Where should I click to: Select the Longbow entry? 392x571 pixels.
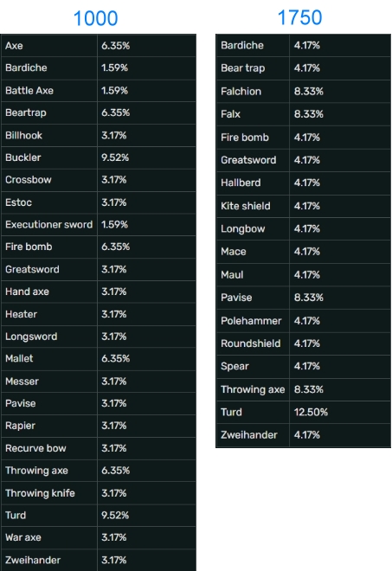(x=243, y=229)
